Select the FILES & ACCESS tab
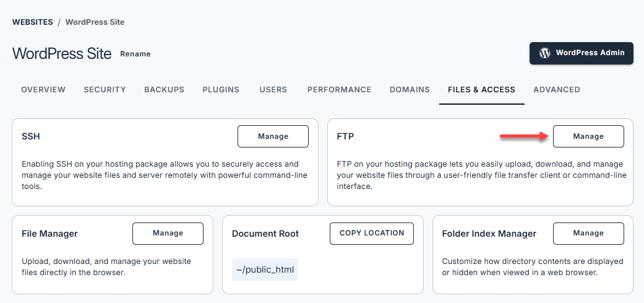 click(x=481, y=90)
